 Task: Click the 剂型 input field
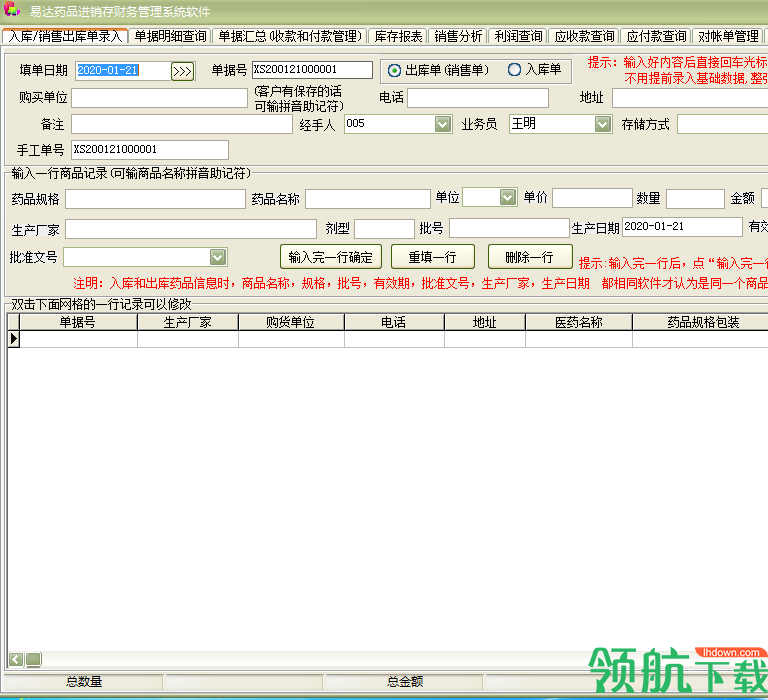click(384, 229)
